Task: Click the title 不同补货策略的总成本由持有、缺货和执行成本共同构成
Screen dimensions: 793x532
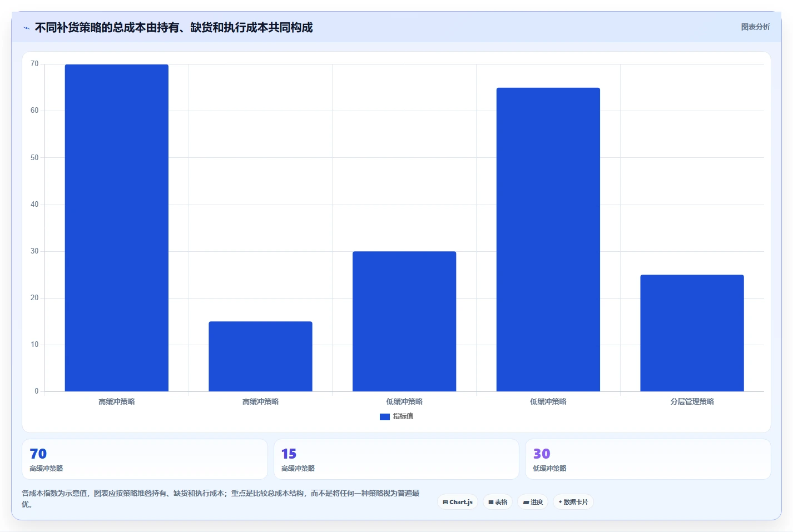Action: (174, 27)
